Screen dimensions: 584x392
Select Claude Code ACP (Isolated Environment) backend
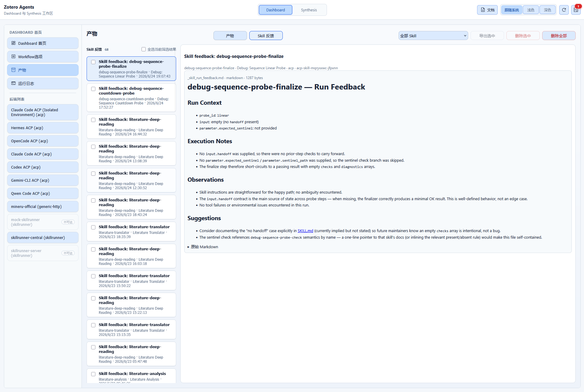tap(43, 112)
